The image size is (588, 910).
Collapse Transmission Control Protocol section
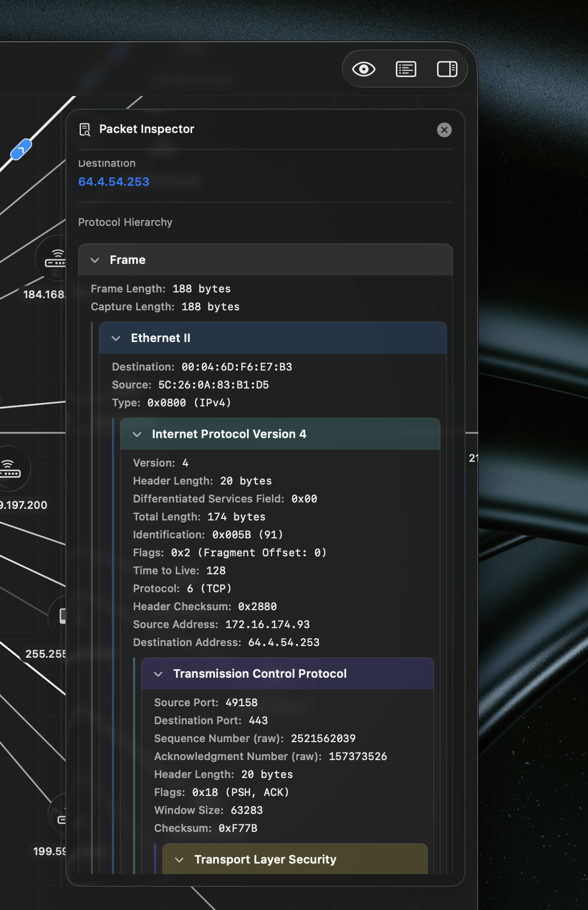coord(158,674)
